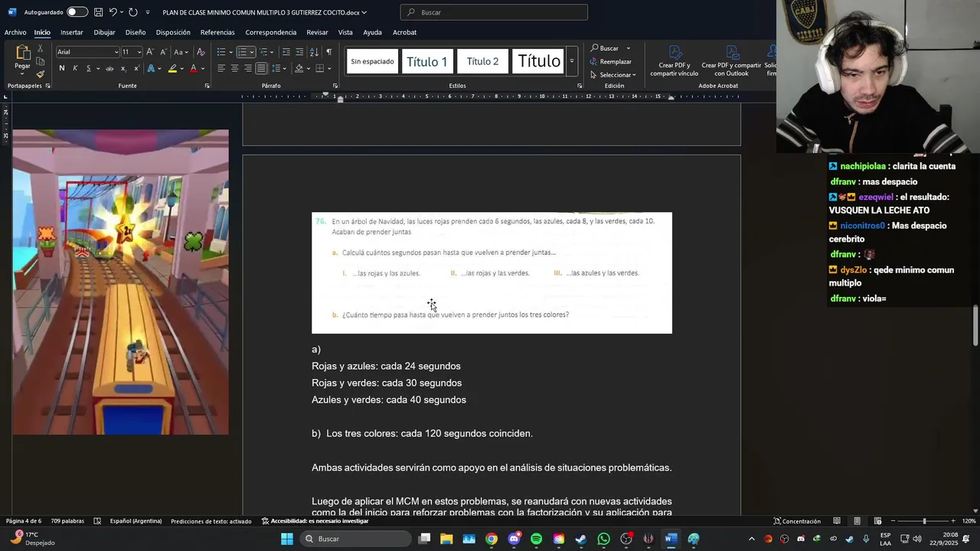Expand the Estilos gallery

pyautogui.click(x=571, y=61)
